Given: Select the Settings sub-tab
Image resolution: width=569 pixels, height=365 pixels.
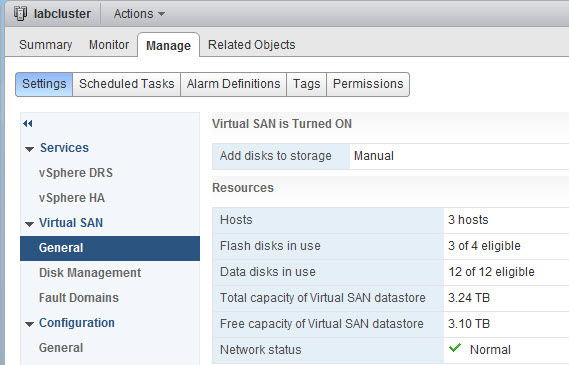Looking at the screenshot, I should tap(44, 84).
